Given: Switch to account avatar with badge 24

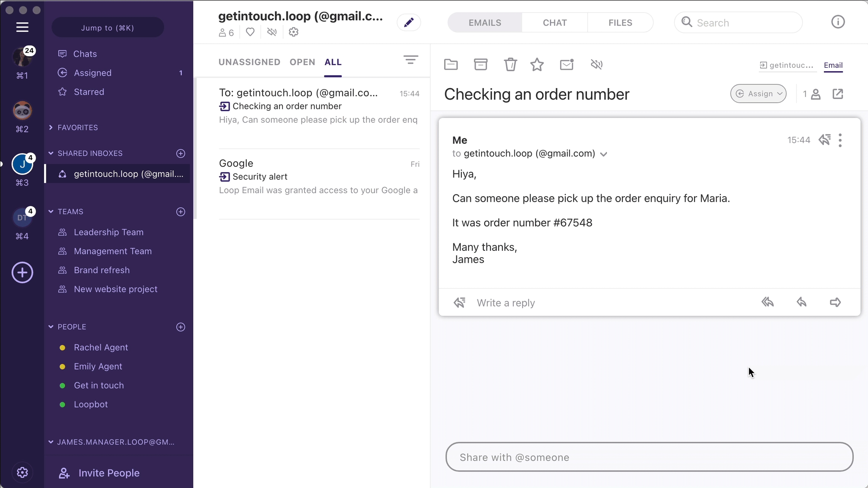Looking at the screenshot, I should click(23, 56).
